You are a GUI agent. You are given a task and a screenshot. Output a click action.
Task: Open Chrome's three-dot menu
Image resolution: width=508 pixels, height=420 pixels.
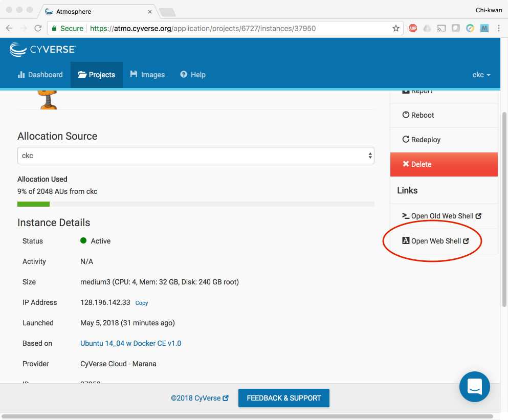click(x=499, y=28)
